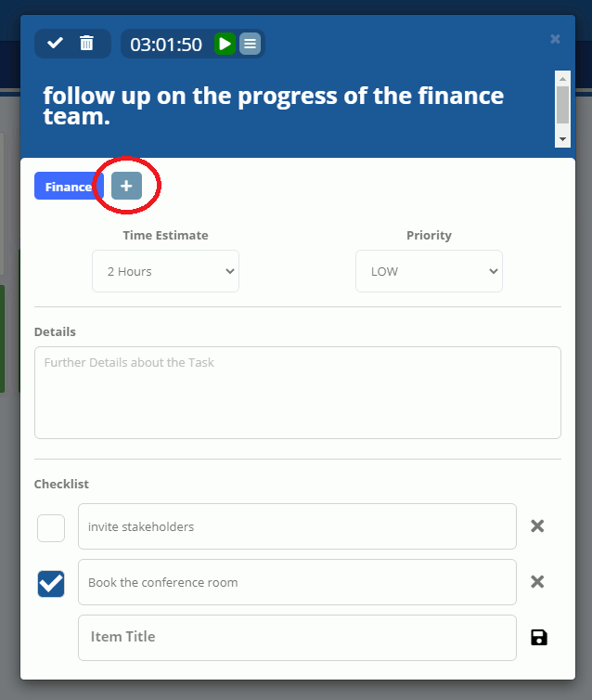The height and width of the screenshot is (700, 592).
Task: Mark task complete with checkmark icon
Action: (55, 44)
